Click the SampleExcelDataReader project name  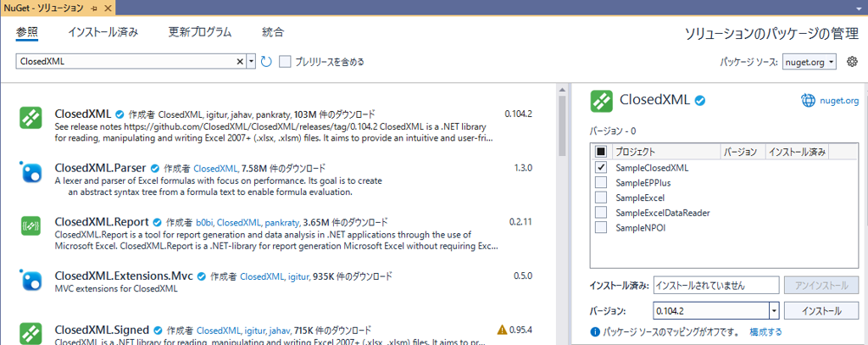663,213
